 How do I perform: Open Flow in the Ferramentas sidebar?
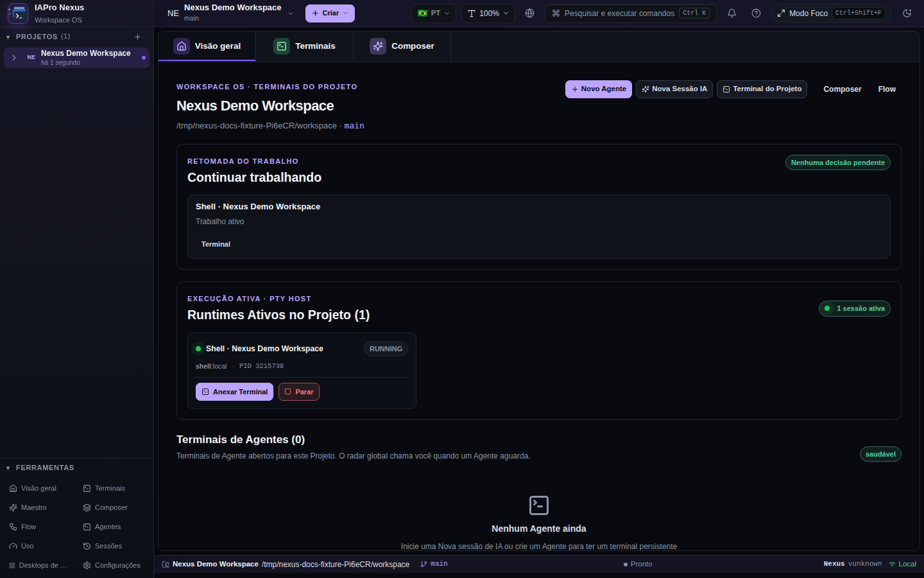[x=23, y=527]
